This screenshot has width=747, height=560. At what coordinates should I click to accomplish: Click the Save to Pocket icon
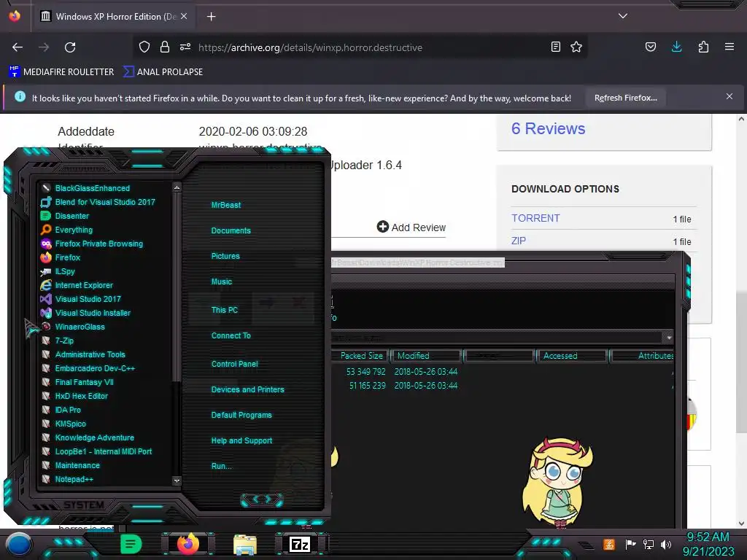[x=650, y=47]
